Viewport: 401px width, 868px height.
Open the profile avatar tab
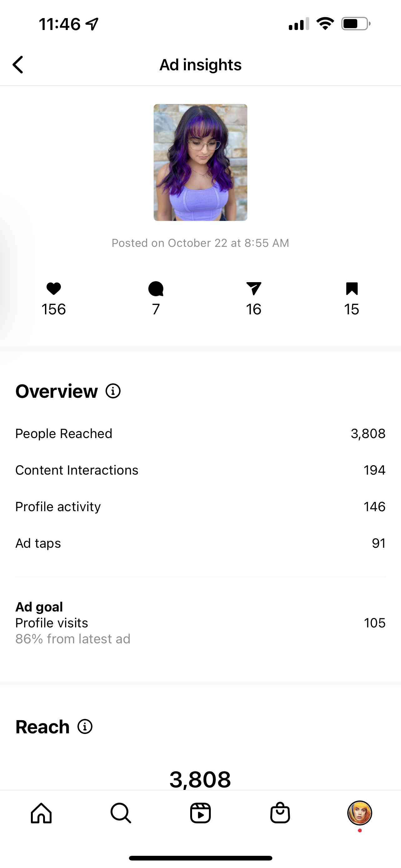[x=359, y=813]
